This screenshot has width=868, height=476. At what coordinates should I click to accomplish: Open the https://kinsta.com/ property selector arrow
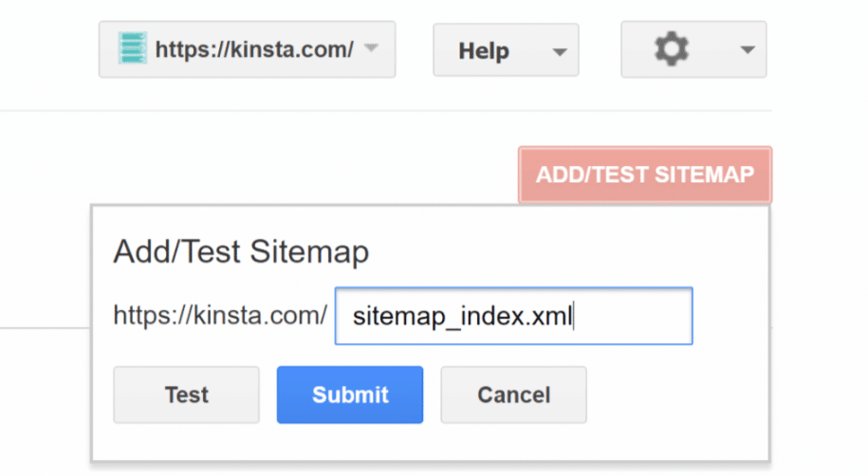point(372,48)
